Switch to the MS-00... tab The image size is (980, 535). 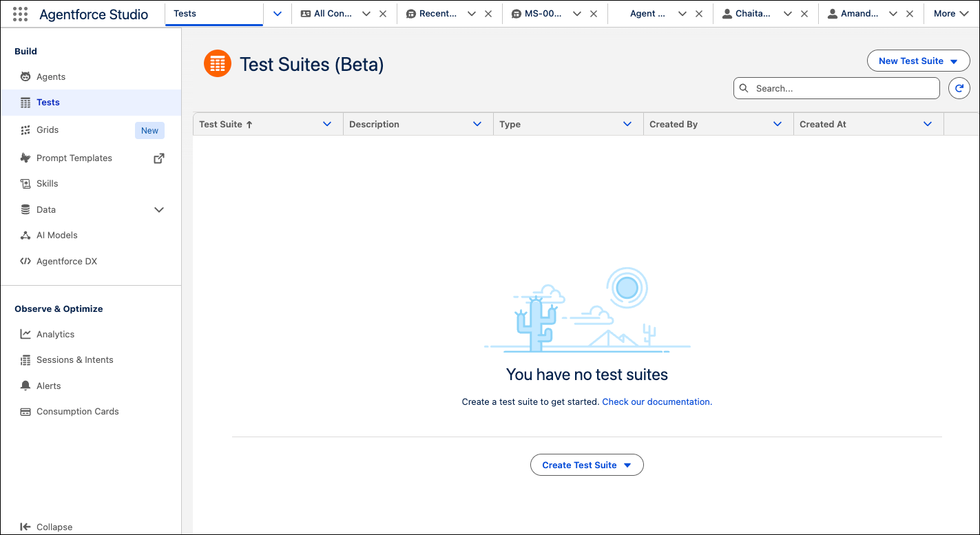537,14
